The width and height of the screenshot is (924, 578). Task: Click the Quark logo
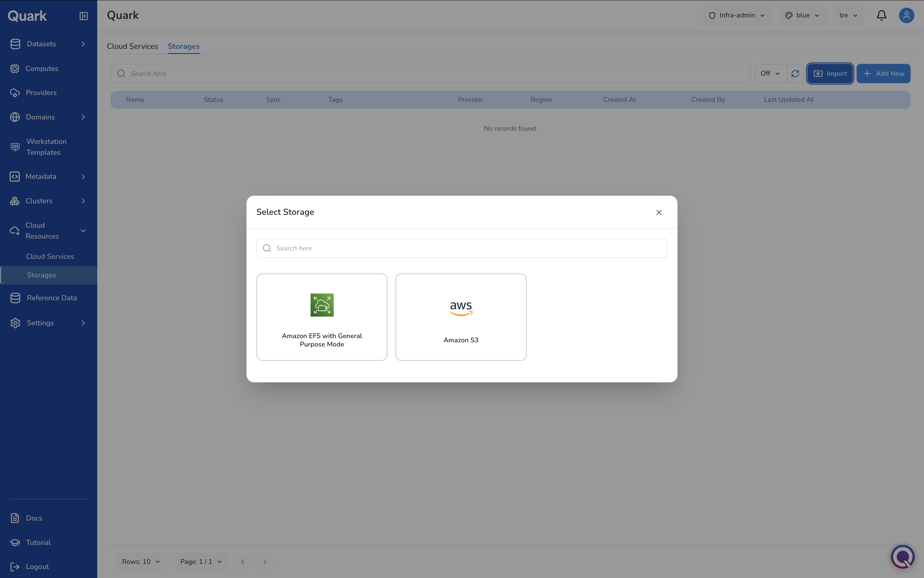pyautogui.click(x=27, y=16)
